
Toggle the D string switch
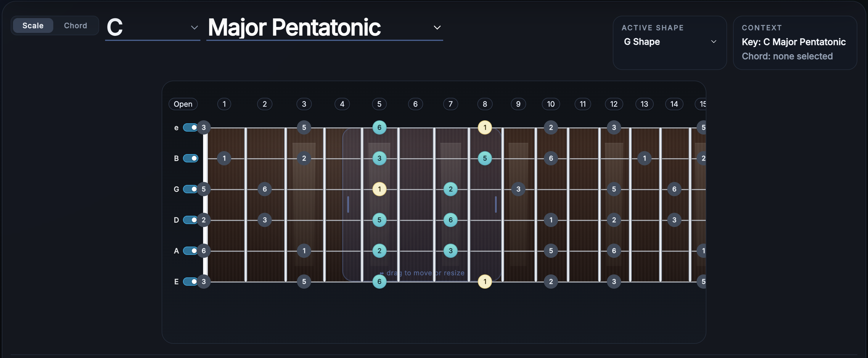point(190,220)
